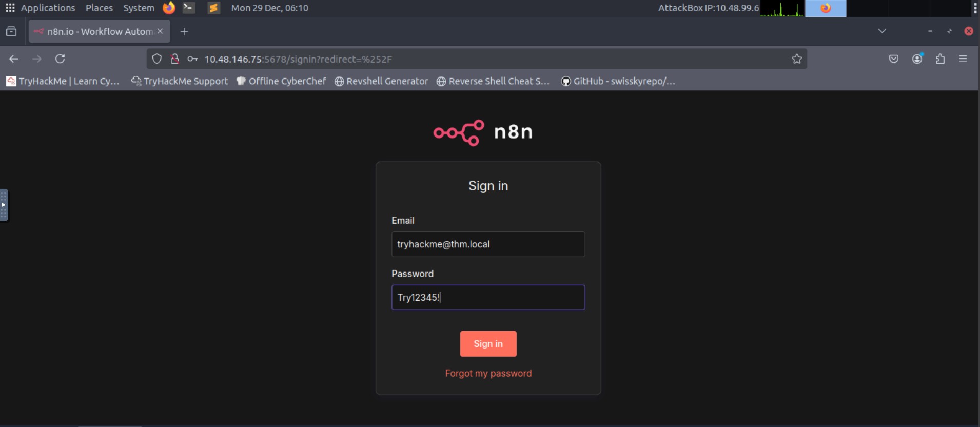Open the Reverse Shell Cheat Sheet bookmark
The width and height of the screenshot is (980, 427).
[x=493, y=81]
